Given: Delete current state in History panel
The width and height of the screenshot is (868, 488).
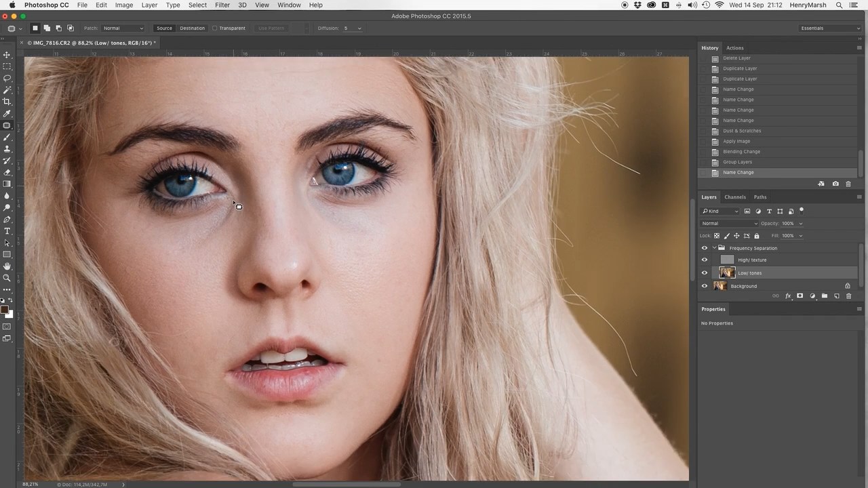Looking at the screenshot, I should point(848,184).
